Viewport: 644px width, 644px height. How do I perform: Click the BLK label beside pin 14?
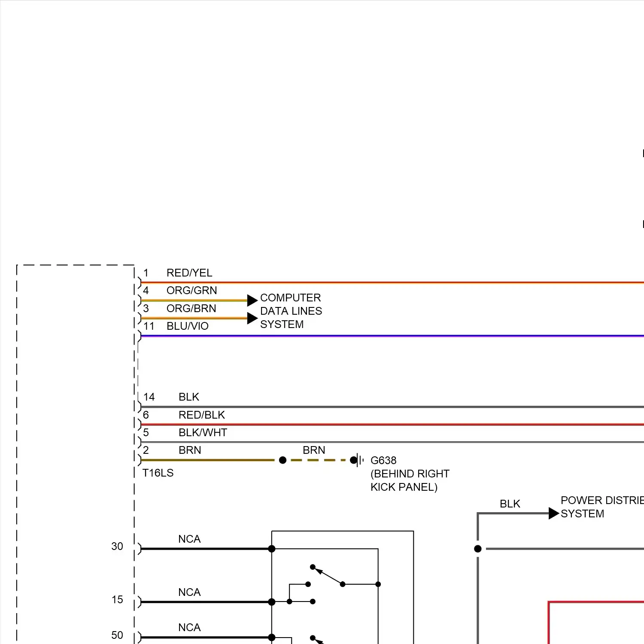point(189,397)
